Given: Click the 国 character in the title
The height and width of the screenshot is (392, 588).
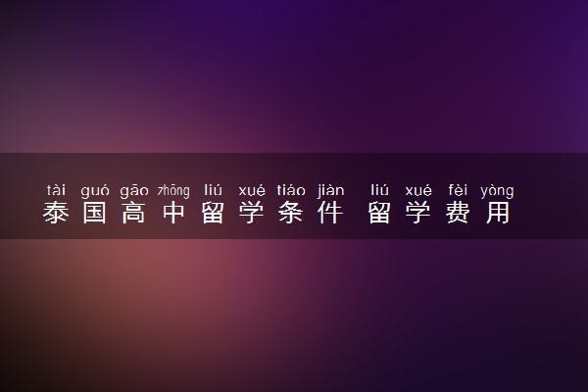Looking at the screenshot, I should pos(95,213).
